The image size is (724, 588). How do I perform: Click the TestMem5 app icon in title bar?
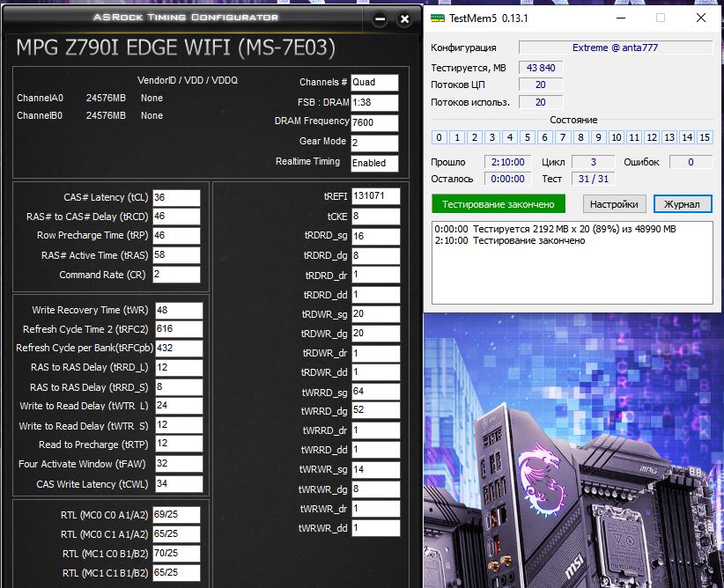(x=437, y=18)
